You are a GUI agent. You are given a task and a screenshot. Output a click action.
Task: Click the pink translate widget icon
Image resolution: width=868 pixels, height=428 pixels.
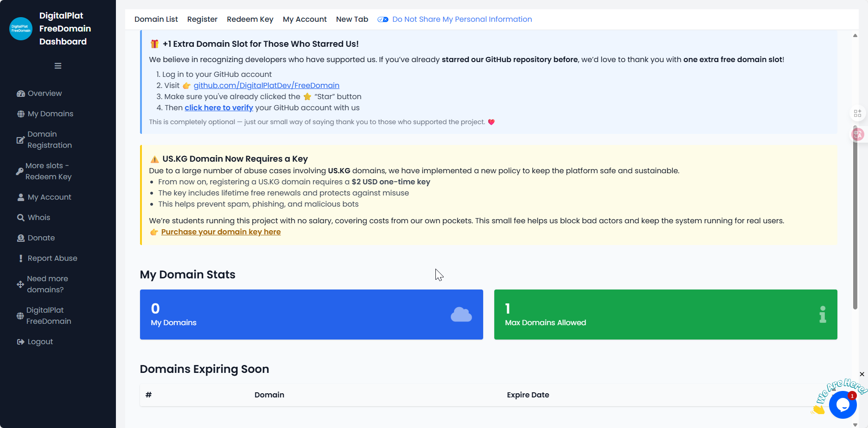click(x=858, y=134)
